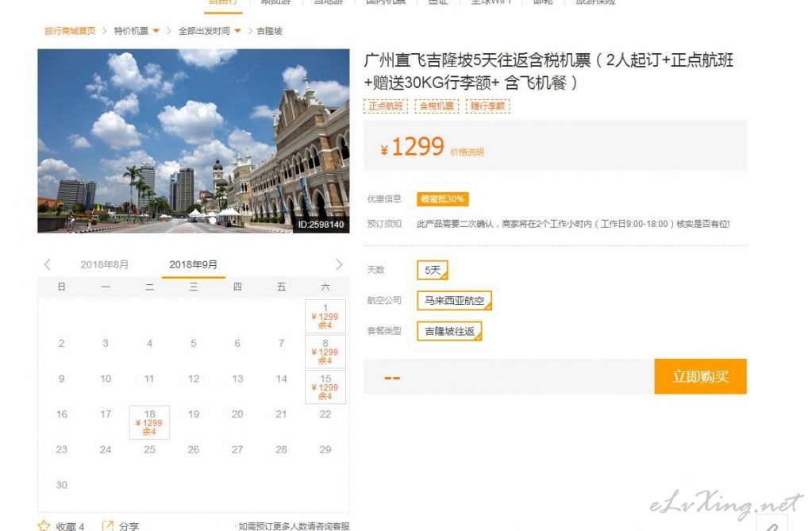Click calendar date 24
812x531 pixels.
tap(106, 450)
